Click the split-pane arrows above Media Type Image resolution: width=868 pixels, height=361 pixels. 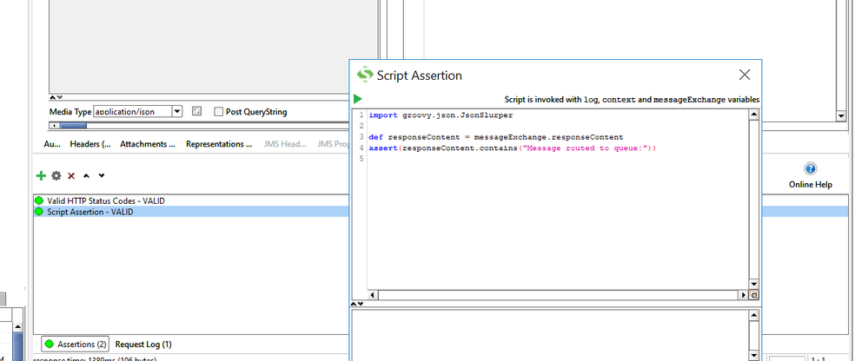point(54,98)
